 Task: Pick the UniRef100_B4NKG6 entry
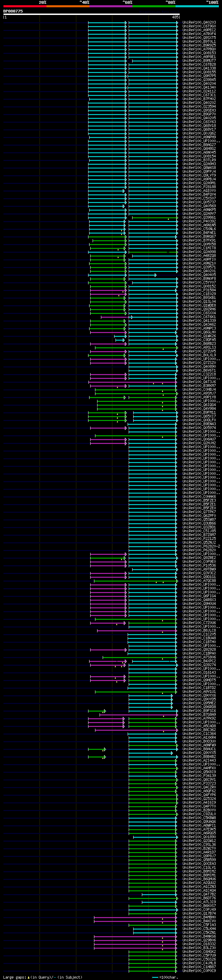point(199,936)
